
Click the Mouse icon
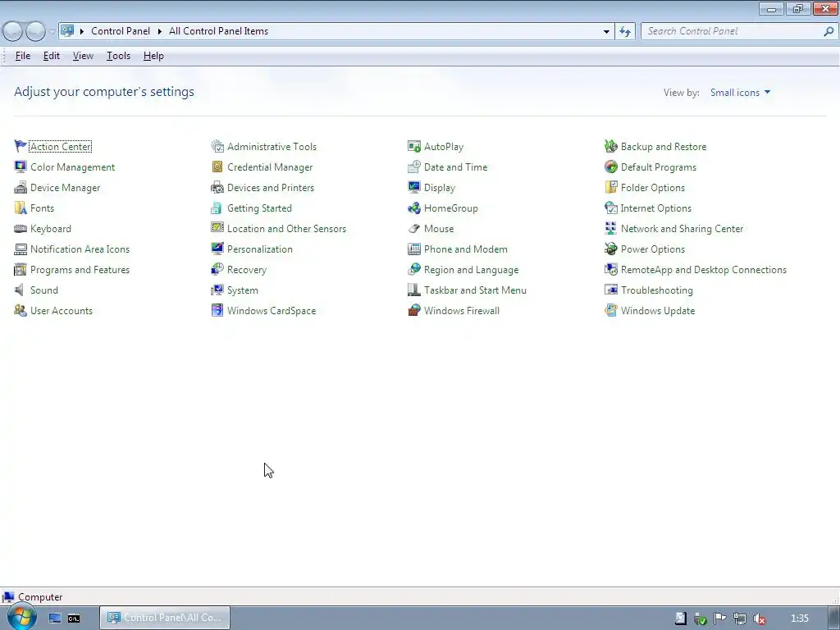414,228
